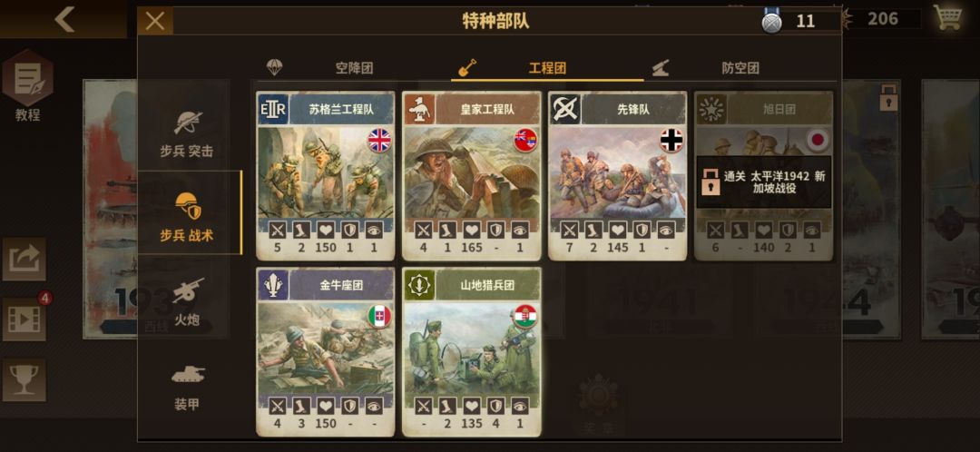Choose the 山地猎兵团 unit card
The width and height of the screenshot is (980, 452).
(x=472, y=352)
